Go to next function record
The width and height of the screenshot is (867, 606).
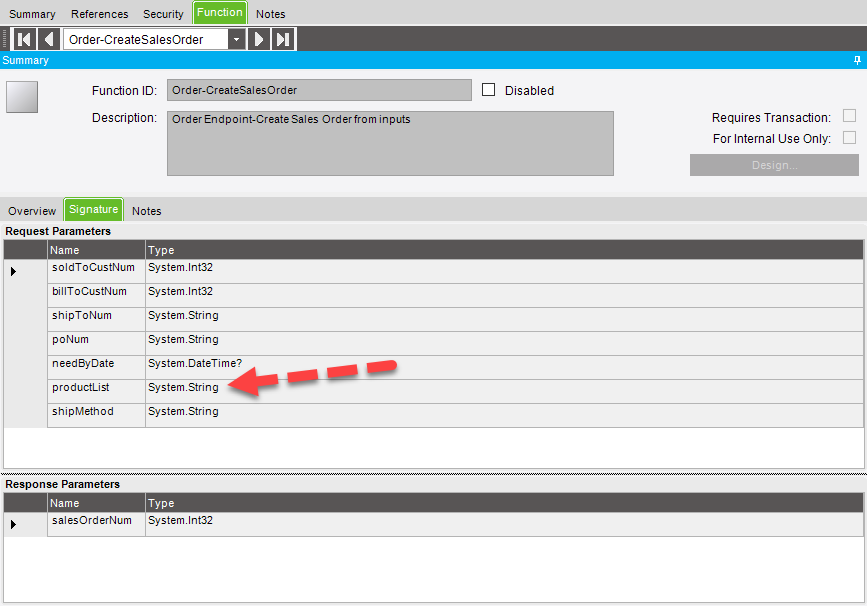(258, 39)
